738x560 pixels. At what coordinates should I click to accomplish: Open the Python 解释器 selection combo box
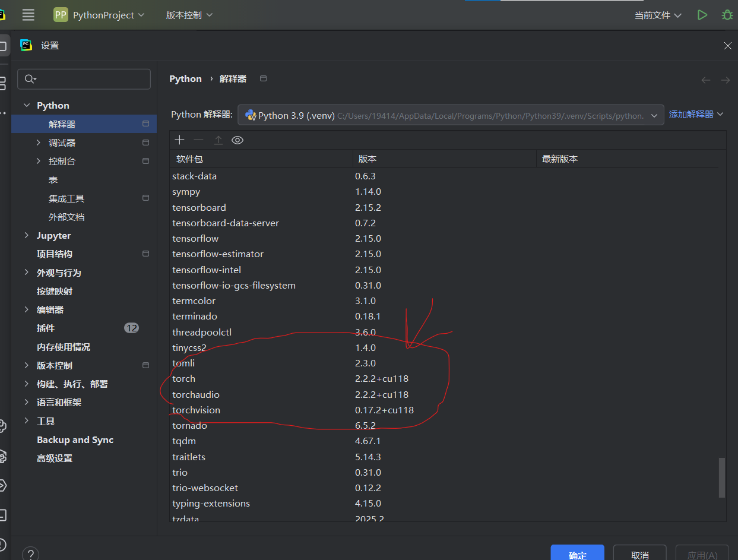click(x=451, y=115)
